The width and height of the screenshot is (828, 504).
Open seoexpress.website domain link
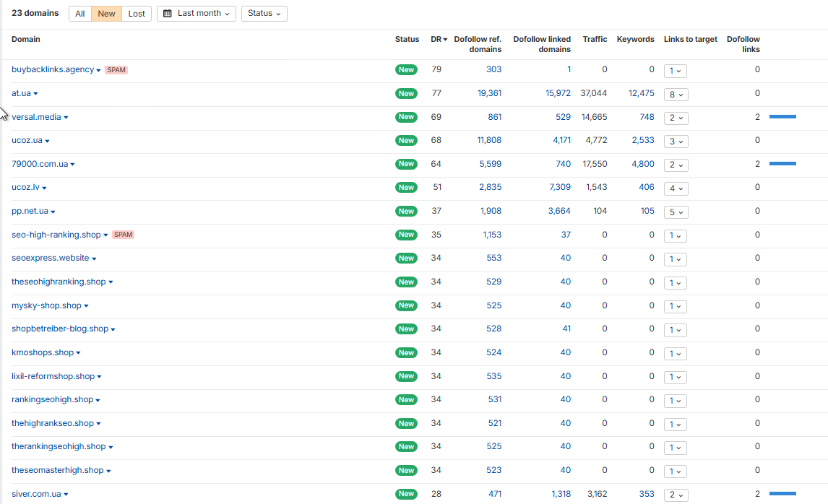pos(50,258)
